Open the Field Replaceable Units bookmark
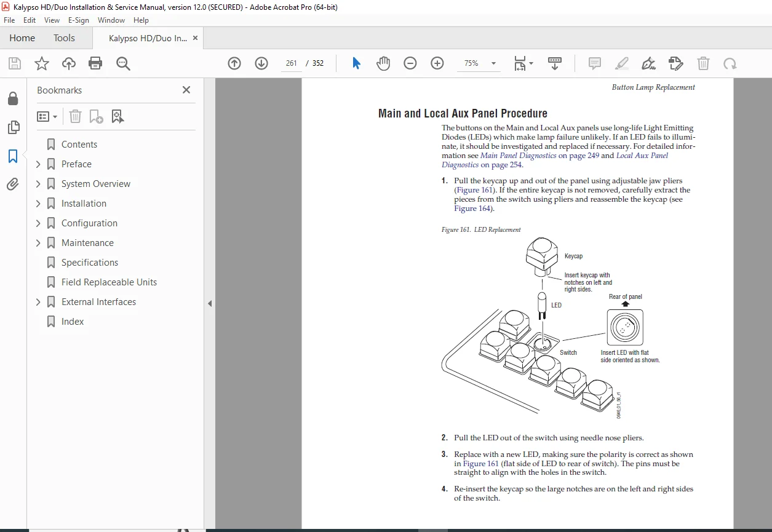Viewport: 772px width, 532px height. (109, 282)
